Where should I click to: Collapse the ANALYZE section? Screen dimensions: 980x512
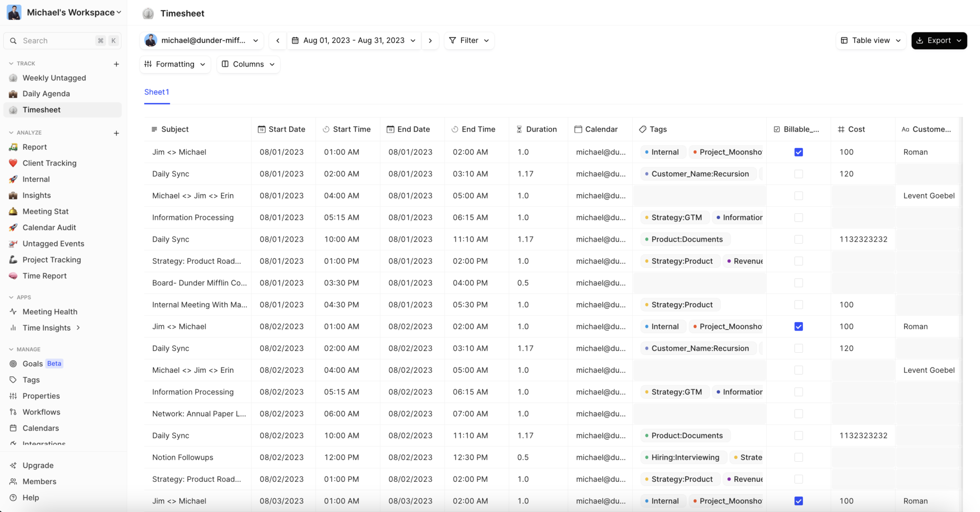coord(11,133)
